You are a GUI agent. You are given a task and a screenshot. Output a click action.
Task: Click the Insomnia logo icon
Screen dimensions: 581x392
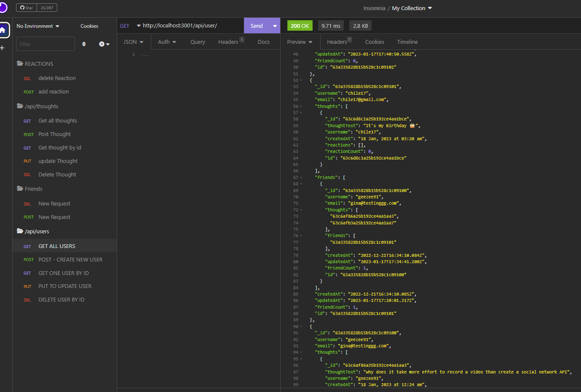(x=3, y=7)
